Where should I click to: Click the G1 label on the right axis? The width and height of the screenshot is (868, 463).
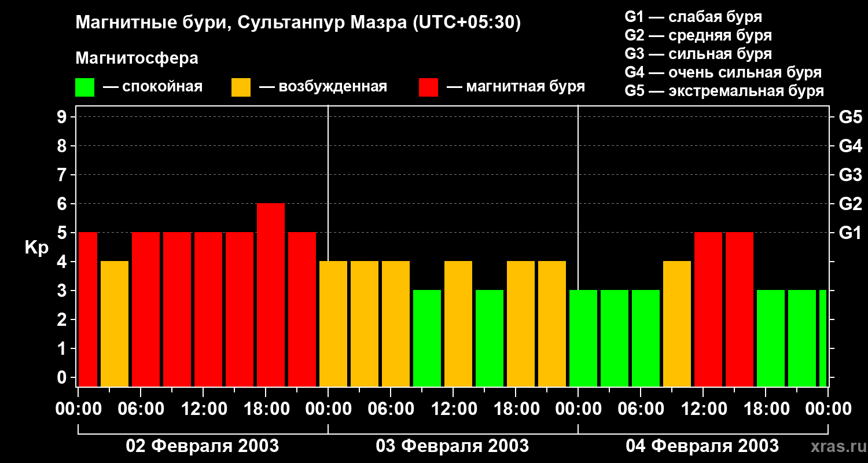[x=851, y=233]
